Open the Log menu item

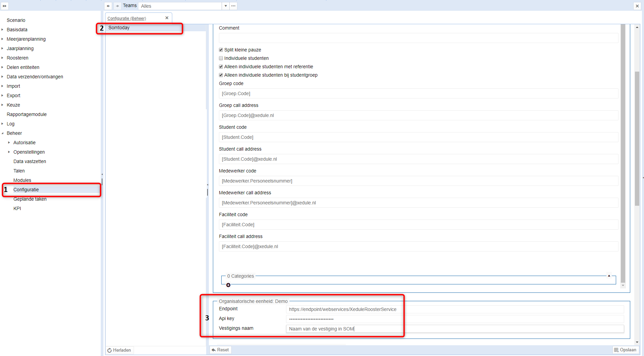point(10,124)
